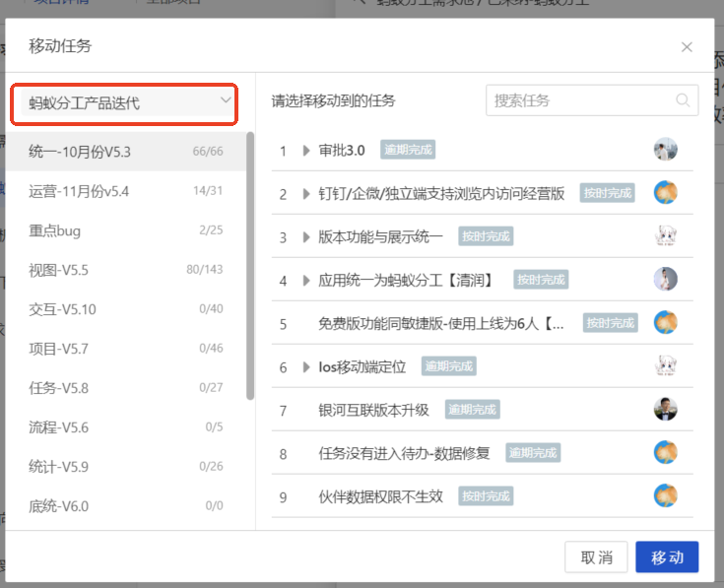Expand task 钉钉/企微/独立端支持浏览内访问经营版
This screenshot has width=724, height=588.
click(305, 194)
